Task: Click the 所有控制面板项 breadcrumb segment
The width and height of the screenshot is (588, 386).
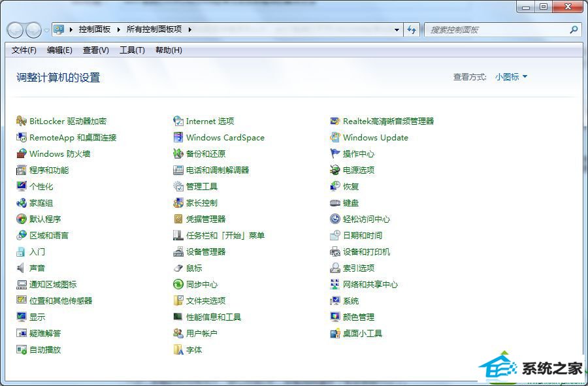Action: [154, 29]
